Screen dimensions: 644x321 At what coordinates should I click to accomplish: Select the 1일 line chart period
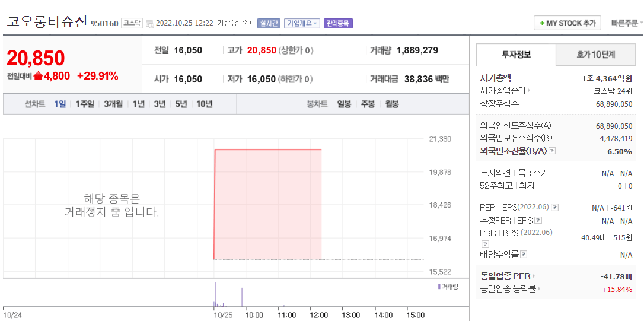click(x=59, y=104)
